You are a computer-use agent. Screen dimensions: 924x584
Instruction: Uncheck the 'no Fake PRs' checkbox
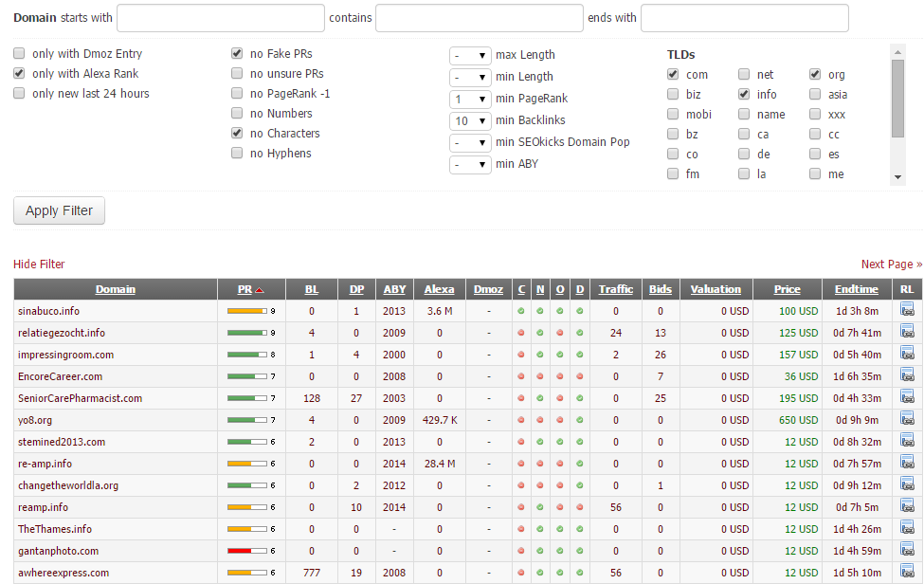point(237,54)
